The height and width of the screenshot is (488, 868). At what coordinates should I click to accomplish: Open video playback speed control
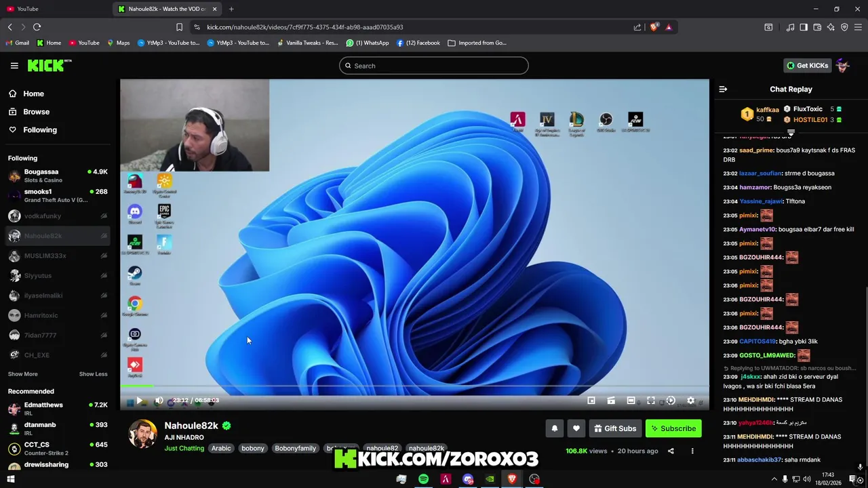point(671,401)
